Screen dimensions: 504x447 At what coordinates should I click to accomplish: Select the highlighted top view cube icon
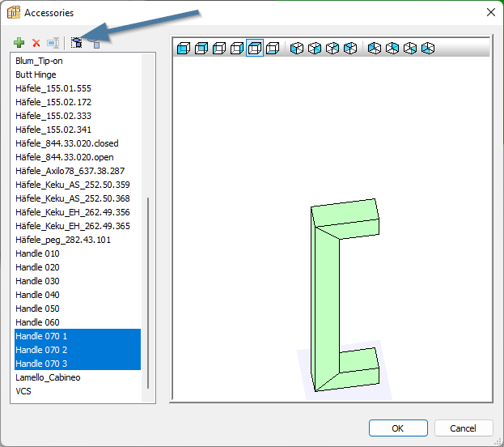pyautogui.click(x=255, y=49)
